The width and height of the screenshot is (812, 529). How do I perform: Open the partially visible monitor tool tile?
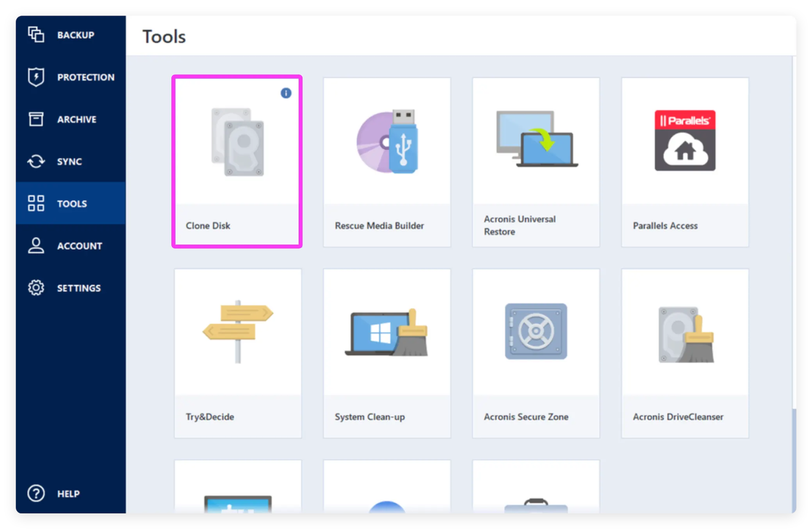pos(238,486)
